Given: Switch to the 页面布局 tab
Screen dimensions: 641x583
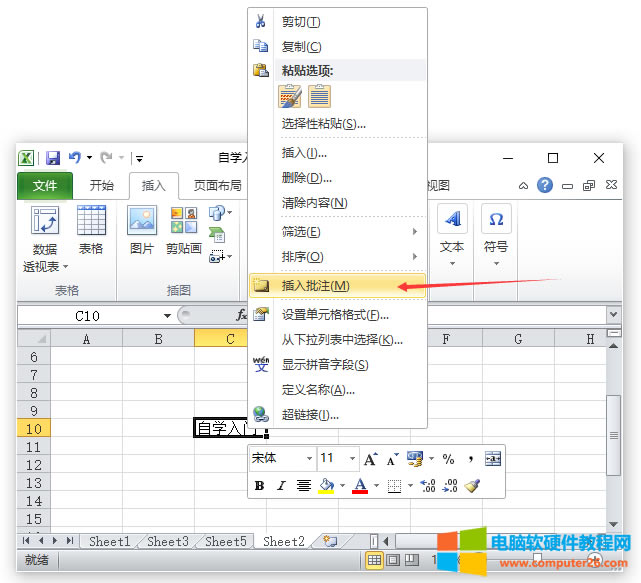Looking at the screenshot, I should pos(217,186).
